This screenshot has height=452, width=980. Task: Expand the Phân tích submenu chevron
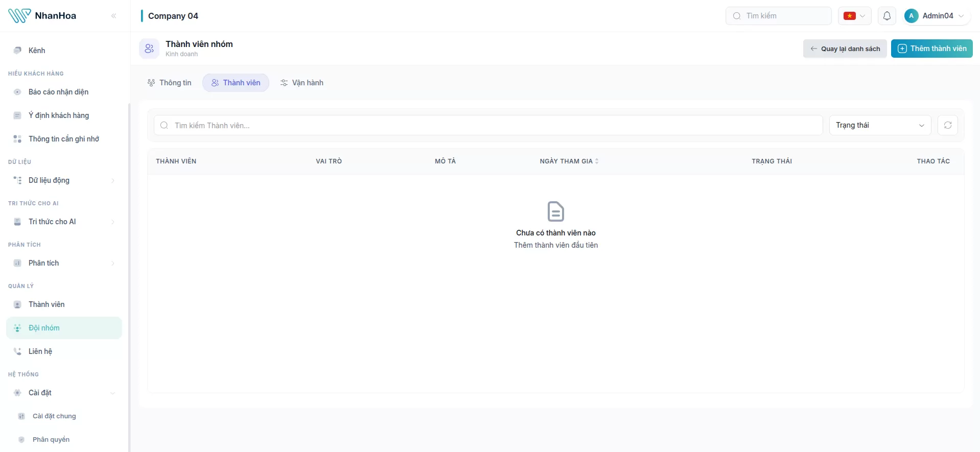point(113,263)
